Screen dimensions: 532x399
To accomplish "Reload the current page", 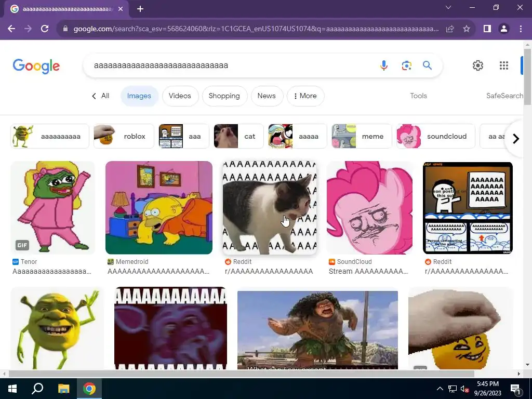I will (x=45, y=29).
